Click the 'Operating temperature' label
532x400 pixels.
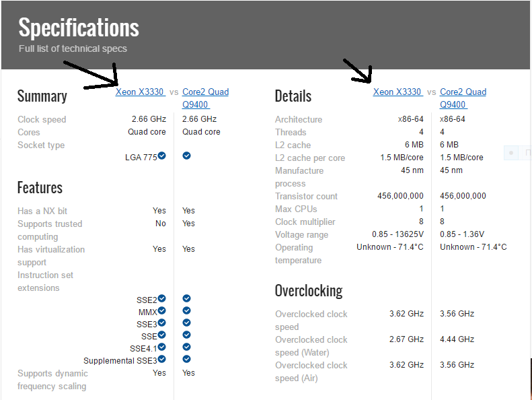tap(298, 254)
